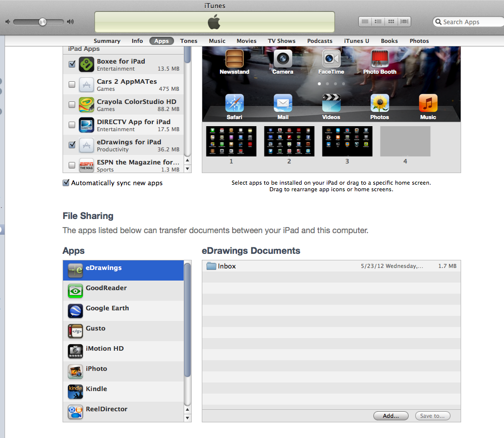This screenshot has height=438, width=504.
Task: Open the iTunes U tab
Action: click(x=357, y=41)
